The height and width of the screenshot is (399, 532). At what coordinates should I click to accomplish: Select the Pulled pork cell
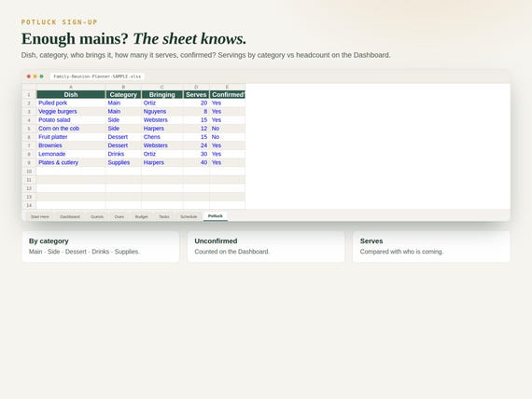click(71, 103)
